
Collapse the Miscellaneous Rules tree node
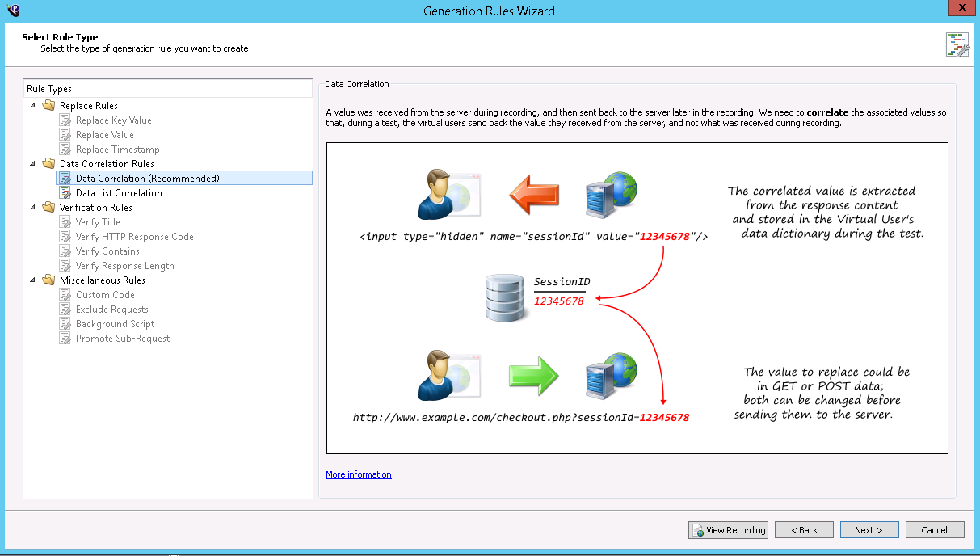pos(32,280)
